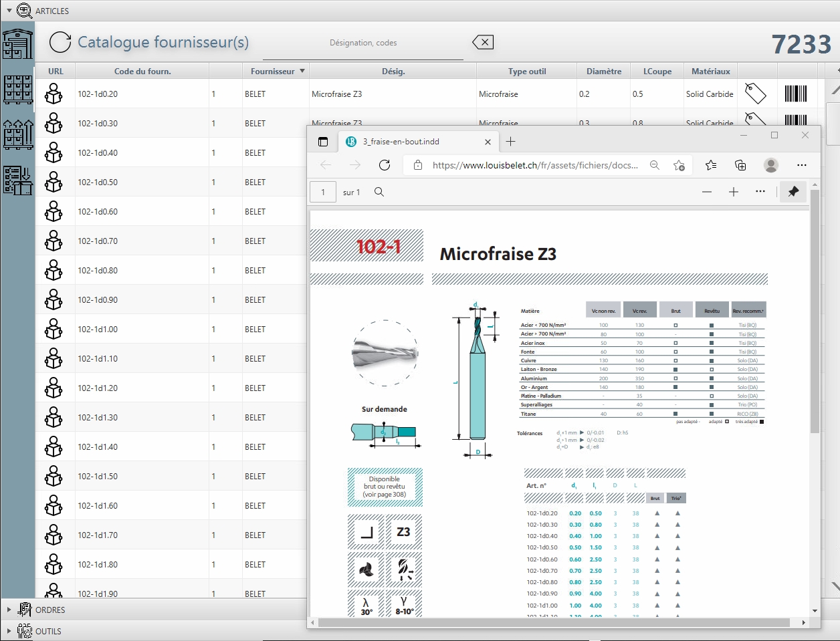The height and width of the screenshot is (641, 840).
Task: Add this page to favorites
Action: [679, 165]
